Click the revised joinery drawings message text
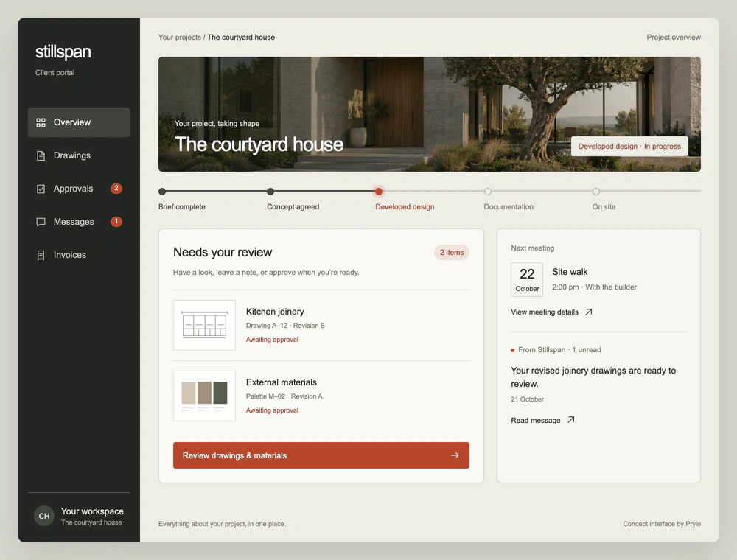This screenshot has height=560, width=737. (593, 377)
